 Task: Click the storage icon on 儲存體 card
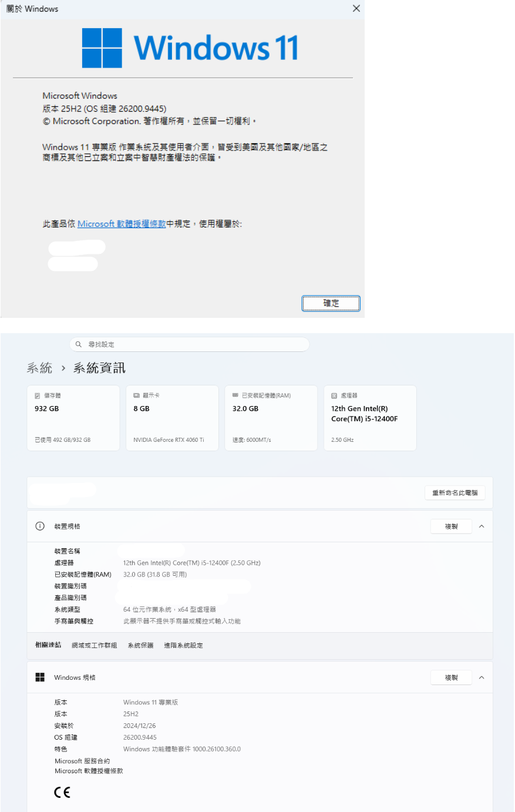[x=38, y=395]
